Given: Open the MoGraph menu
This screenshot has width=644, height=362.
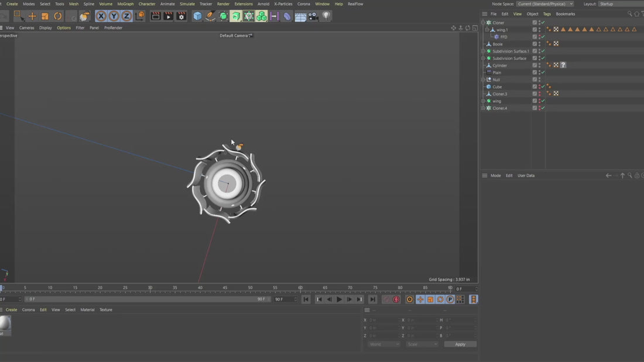Looking at the screenshot, I should point(125,4).
